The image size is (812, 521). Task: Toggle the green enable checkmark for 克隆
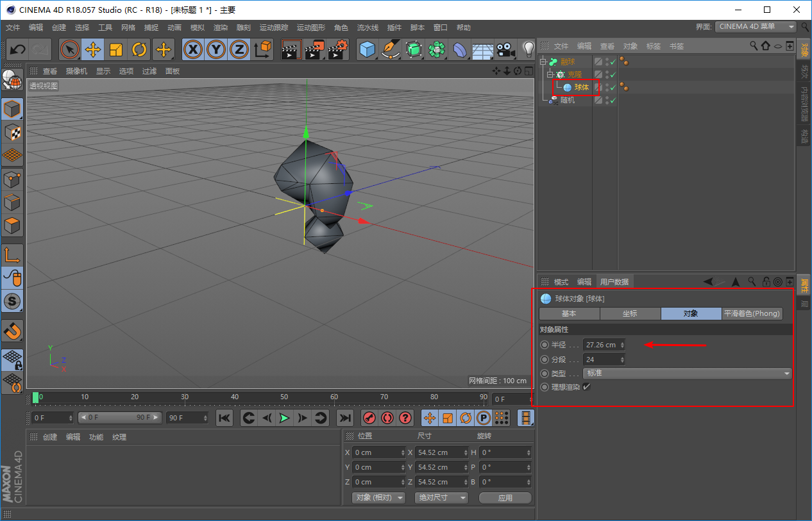[613, 74]
